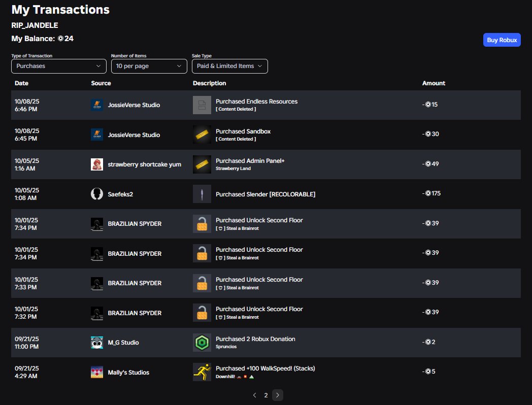Click the RIP_JANDELE username
This screenshot has height=405, width=532.
click(x=35, y=25)
